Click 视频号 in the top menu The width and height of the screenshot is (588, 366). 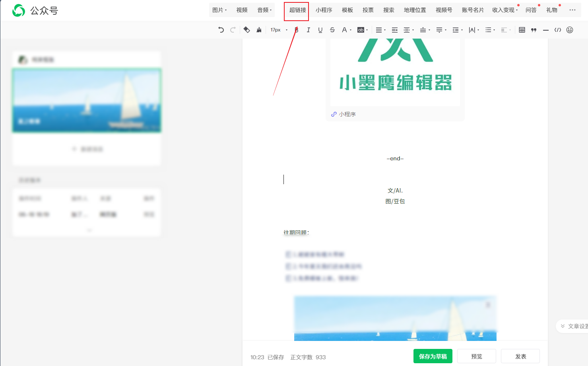click(444, 10)
